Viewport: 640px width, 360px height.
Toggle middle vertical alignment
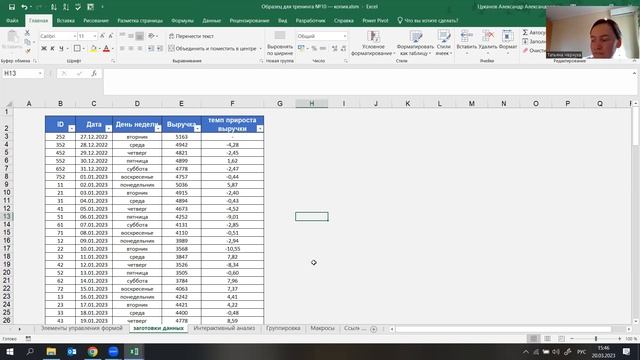point(131,36)
